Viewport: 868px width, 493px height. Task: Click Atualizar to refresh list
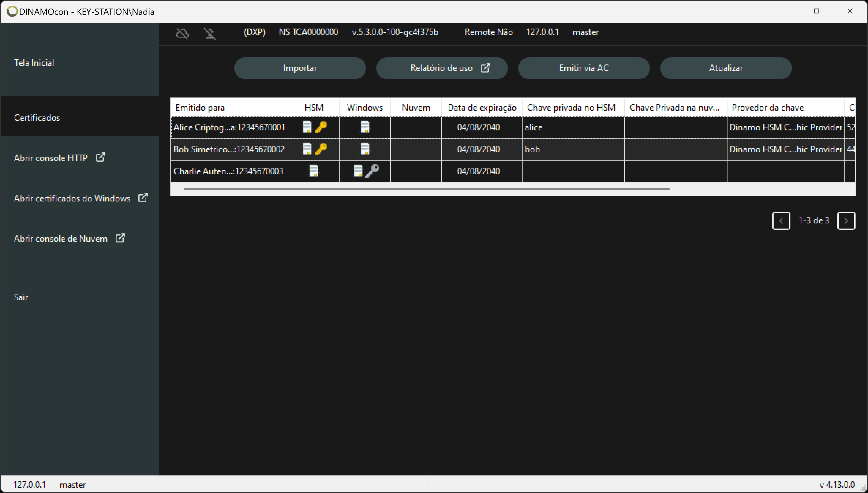coord(726,68)
